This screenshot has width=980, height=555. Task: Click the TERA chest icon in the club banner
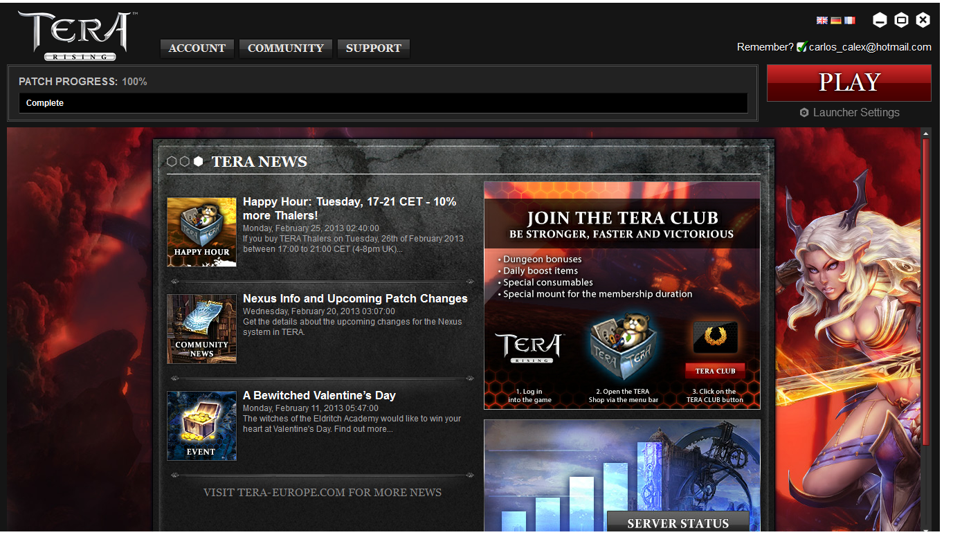pyautogui.click(x=622, y=346)
